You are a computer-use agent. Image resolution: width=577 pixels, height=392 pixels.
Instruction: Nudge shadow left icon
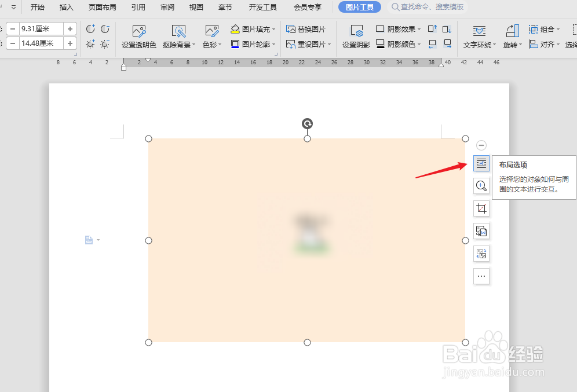432,44
